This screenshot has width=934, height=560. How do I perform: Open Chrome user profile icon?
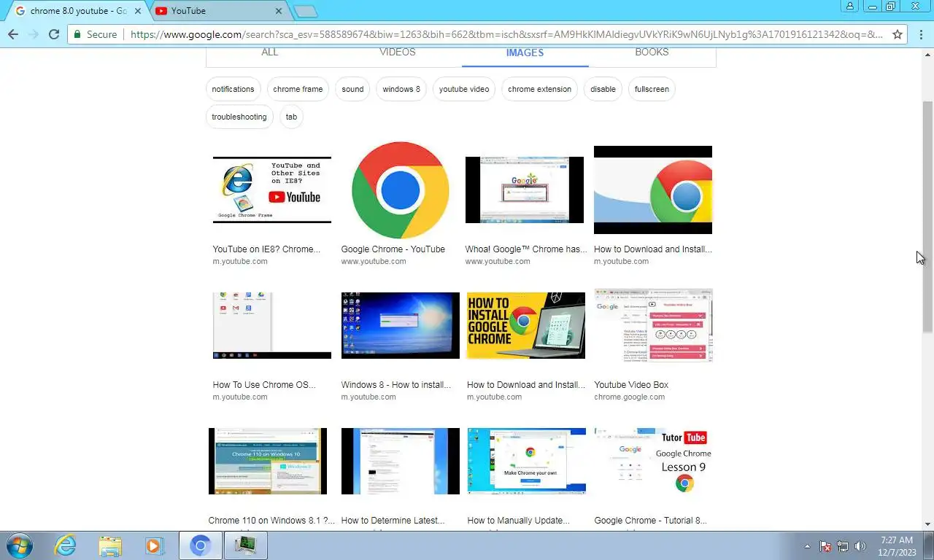(850, 7)
